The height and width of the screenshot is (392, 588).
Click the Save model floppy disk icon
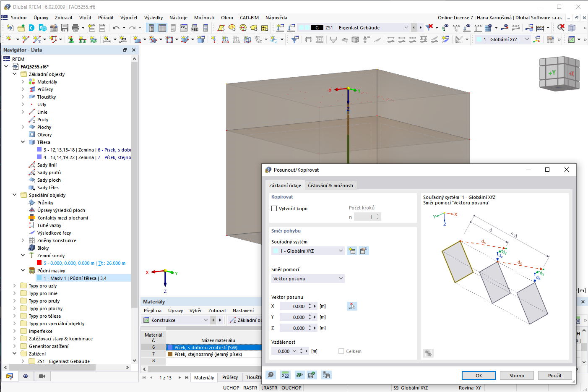[65, 28]
